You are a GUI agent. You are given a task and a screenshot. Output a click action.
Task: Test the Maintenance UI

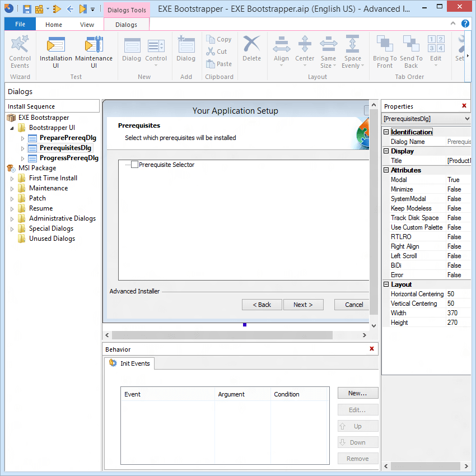coord(94,52)
